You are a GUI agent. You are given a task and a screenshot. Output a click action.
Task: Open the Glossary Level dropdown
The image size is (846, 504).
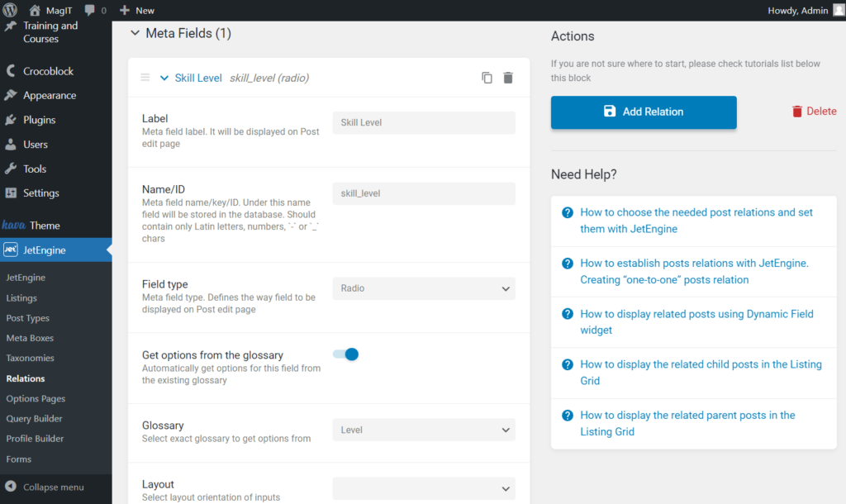pyautogui.click(x=424, y=430)
